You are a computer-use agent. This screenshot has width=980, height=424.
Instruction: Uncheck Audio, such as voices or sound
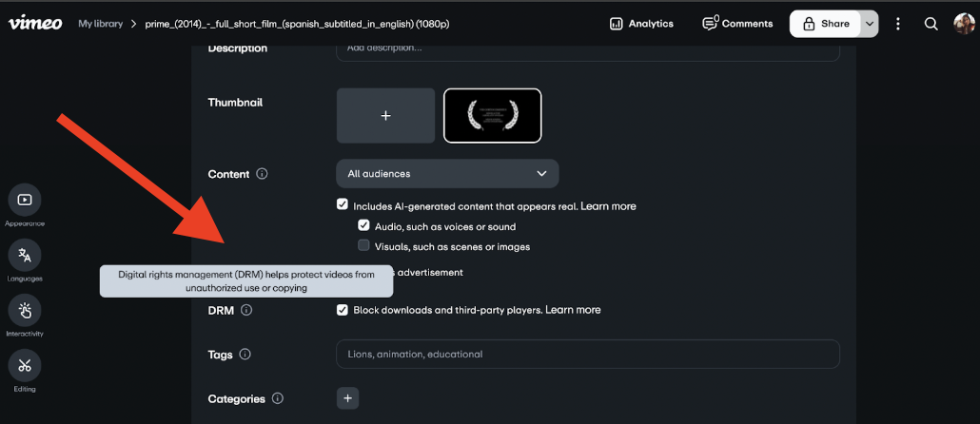(x=363, y=226)
